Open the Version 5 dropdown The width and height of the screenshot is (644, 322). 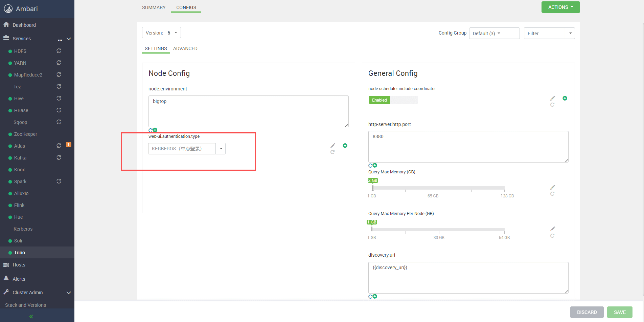pyautogui.click(x=161, y=33)
